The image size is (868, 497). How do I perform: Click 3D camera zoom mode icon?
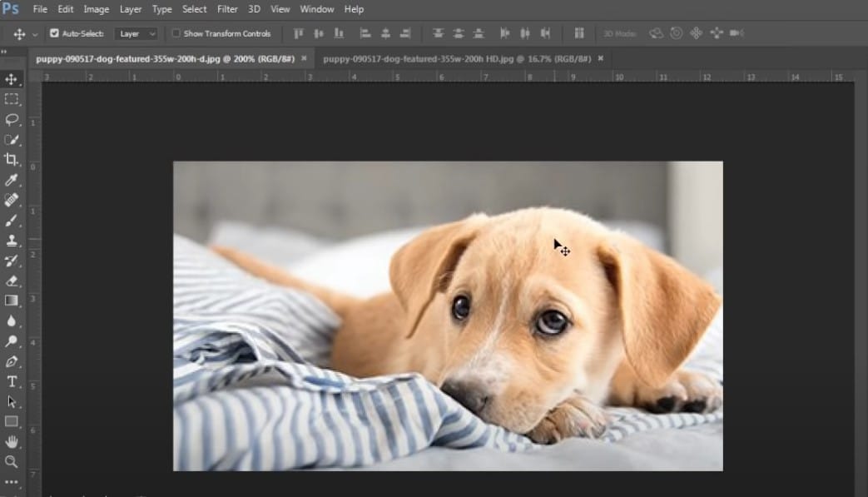737,34
